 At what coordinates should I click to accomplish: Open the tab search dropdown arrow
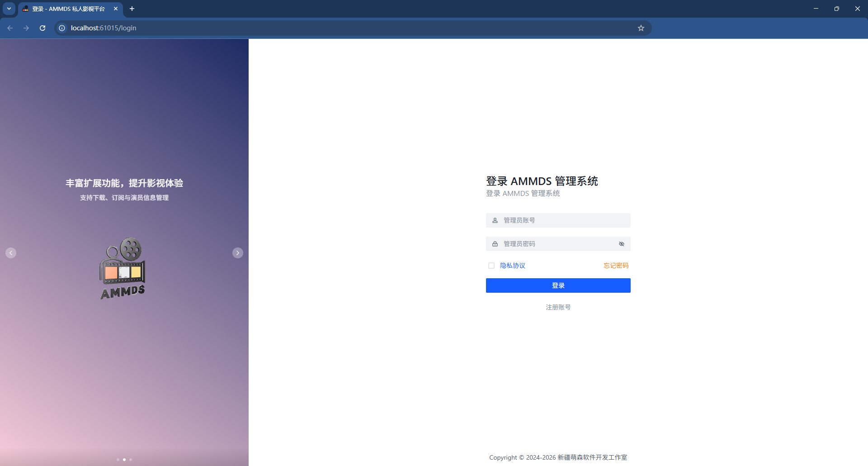9,9
